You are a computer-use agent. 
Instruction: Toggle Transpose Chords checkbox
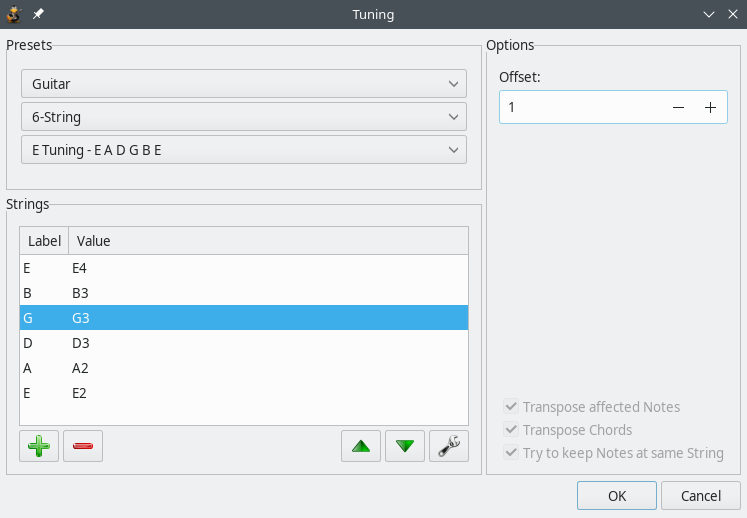point(511,430)
